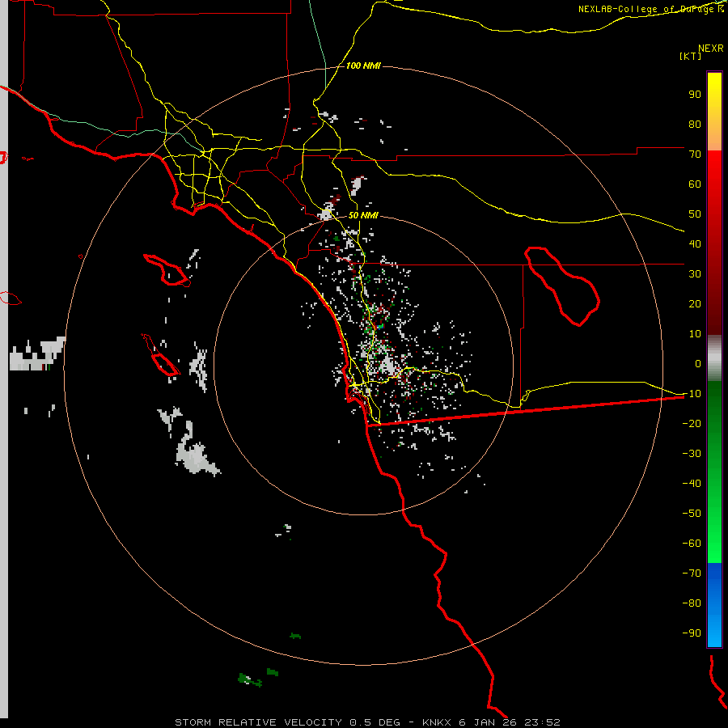Click the 90 value on velocity scale
The height and width of the screenshot is (728, 728).
695,95
